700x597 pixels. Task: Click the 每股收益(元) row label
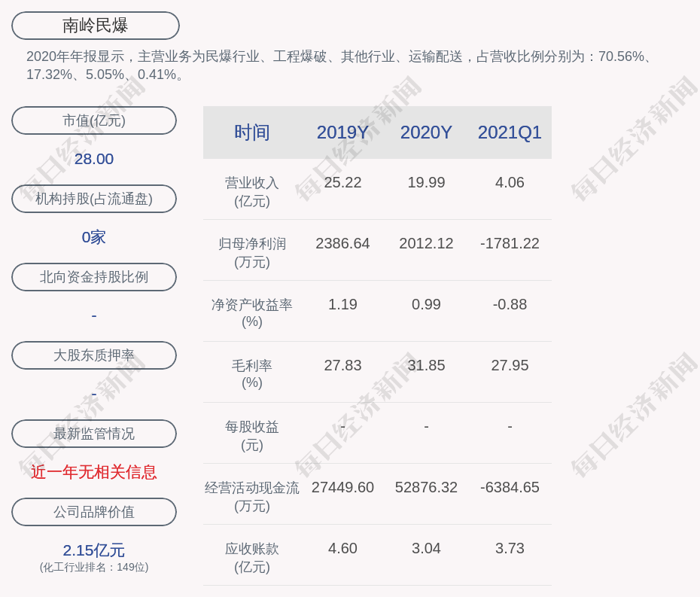252,436
